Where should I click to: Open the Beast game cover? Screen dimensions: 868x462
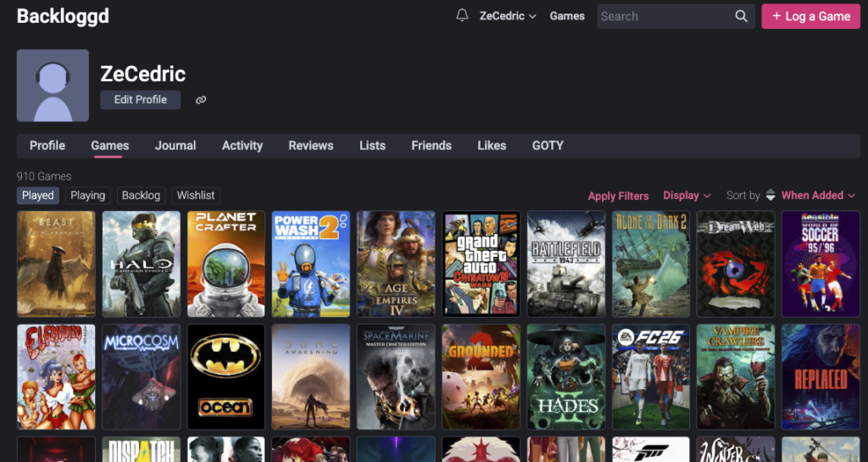click(x=56, y=264)
